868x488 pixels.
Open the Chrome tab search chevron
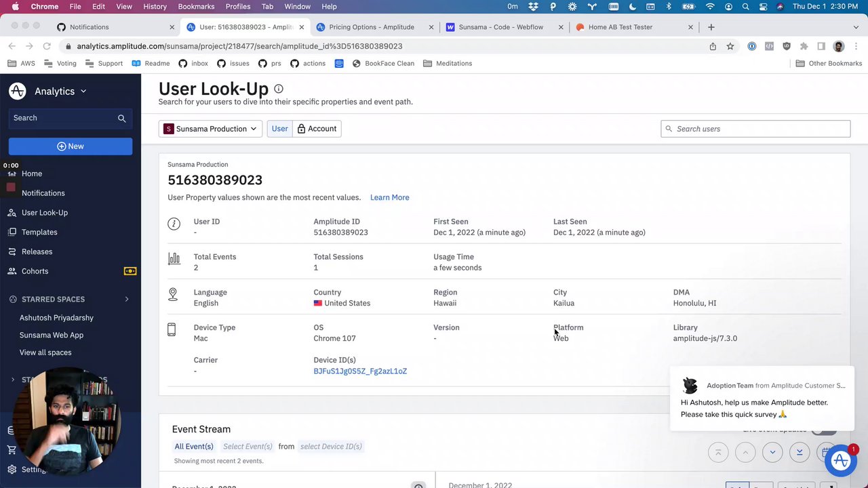(855, 27)
